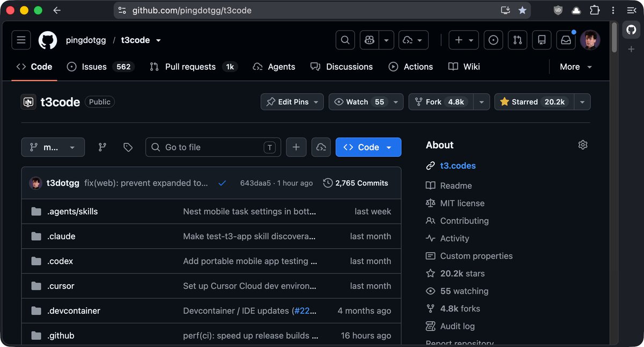
Task: Click the add file plus button
Action: point(296,147)
